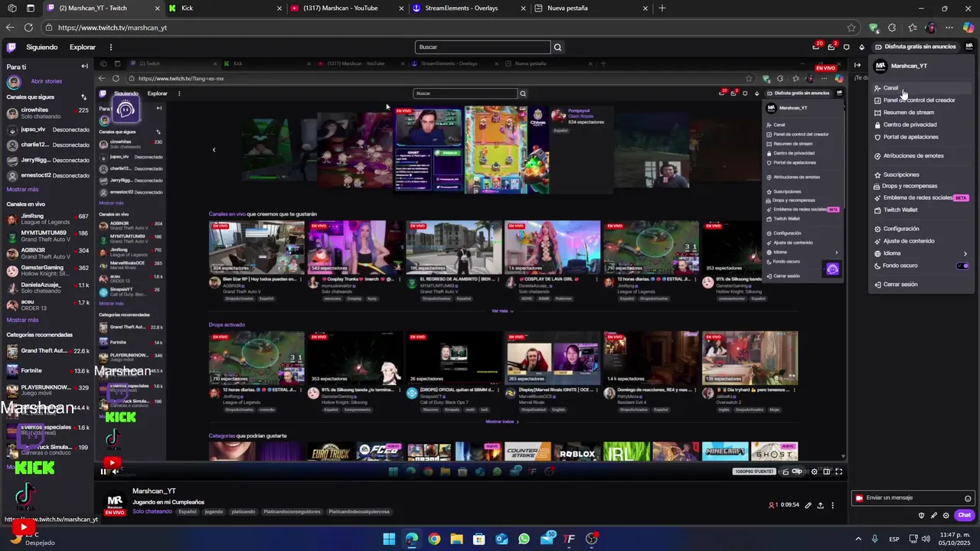Screen dimensions: 980x551
Task: Open Centro de privacidad
Action: point(921,125)
